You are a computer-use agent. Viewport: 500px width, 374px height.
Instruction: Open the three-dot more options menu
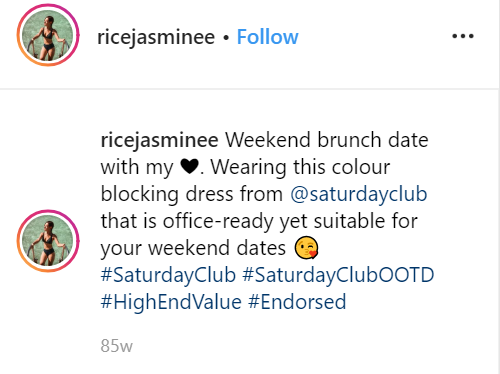[x=463, y=36]
